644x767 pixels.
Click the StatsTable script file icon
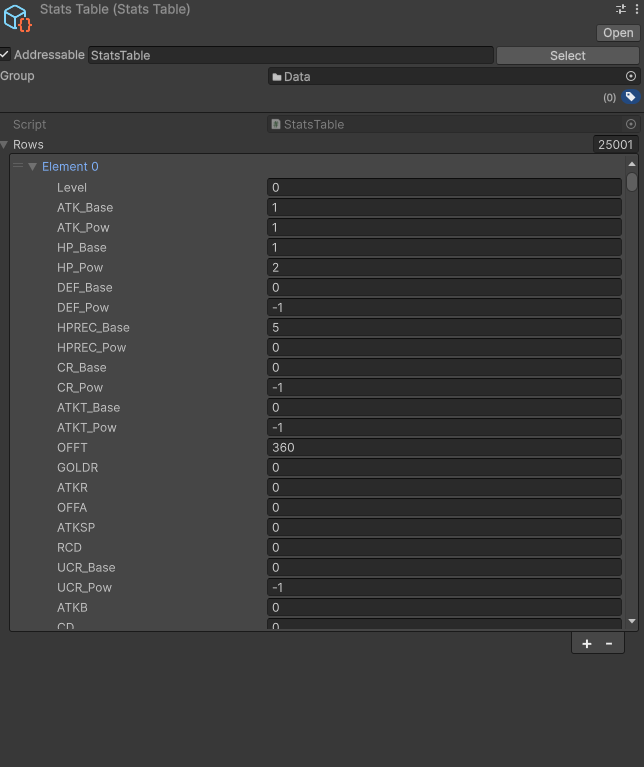276,124
